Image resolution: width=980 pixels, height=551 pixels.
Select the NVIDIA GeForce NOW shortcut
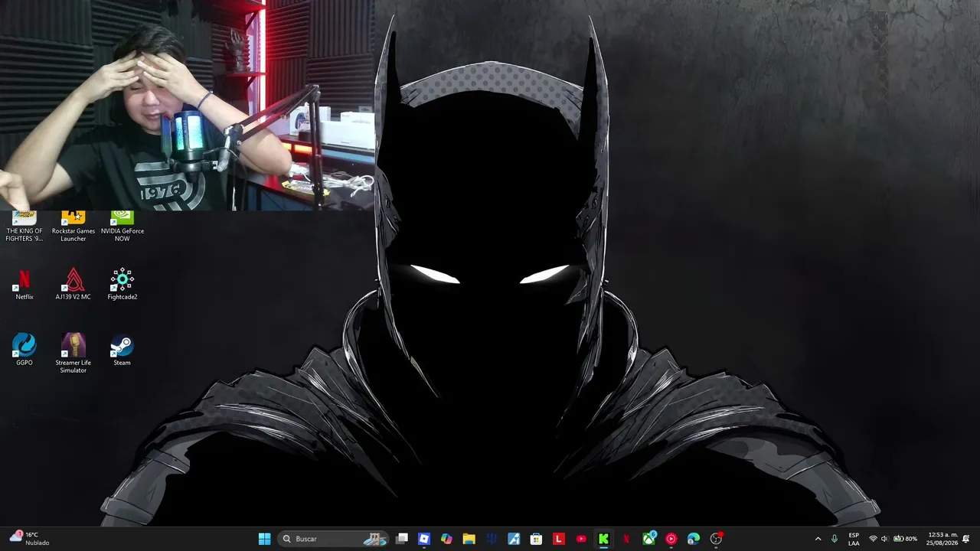122,227
